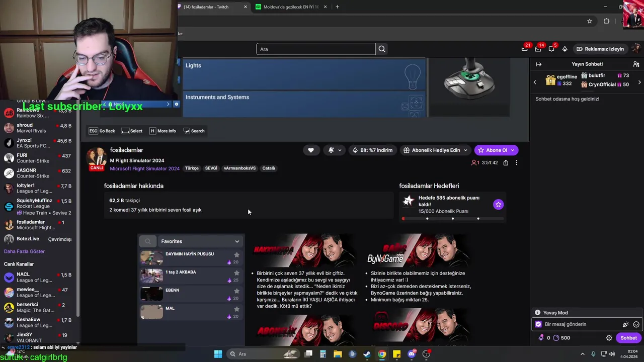
Task: Show previous gift leaderboard entry
Action: 535,82
